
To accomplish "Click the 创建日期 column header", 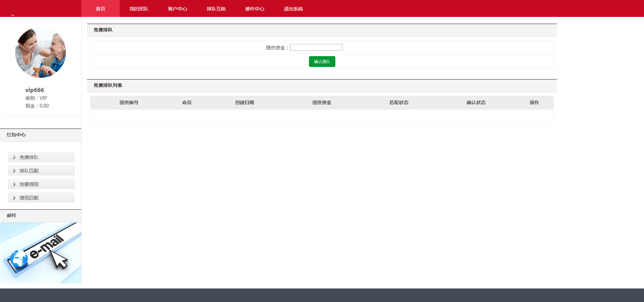I will 245,102.
